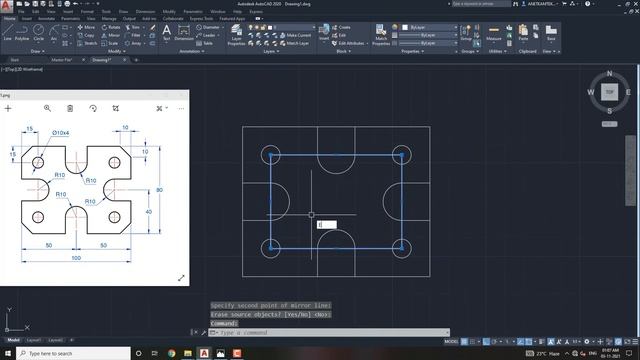This screenshot has height=360, width=640.
Task: Toggle ortho mode in status bar
Action: coord(487,342)
